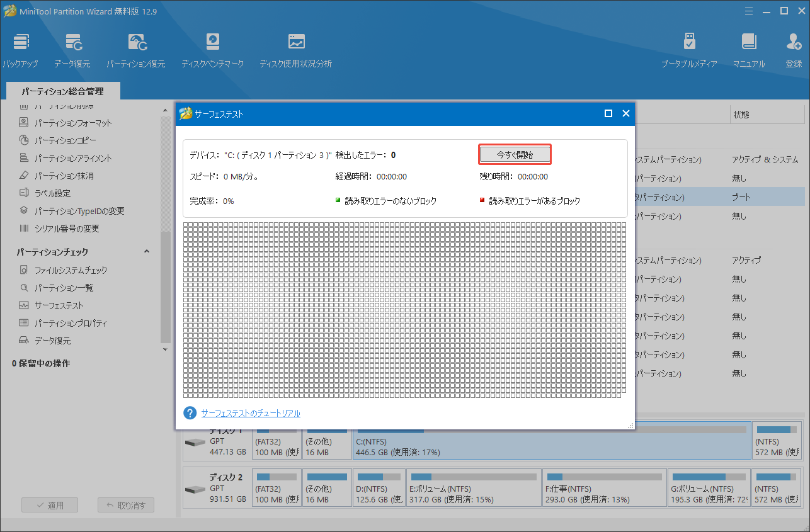Open ディスク使用状況分析 toolbar icon
The image size is (810, 532).
295,50
